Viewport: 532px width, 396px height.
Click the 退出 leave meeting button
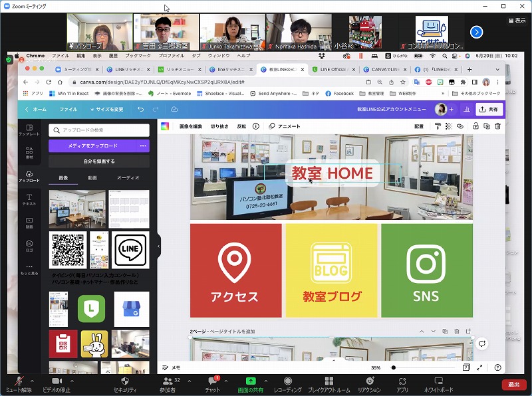[x=513, y=384]
